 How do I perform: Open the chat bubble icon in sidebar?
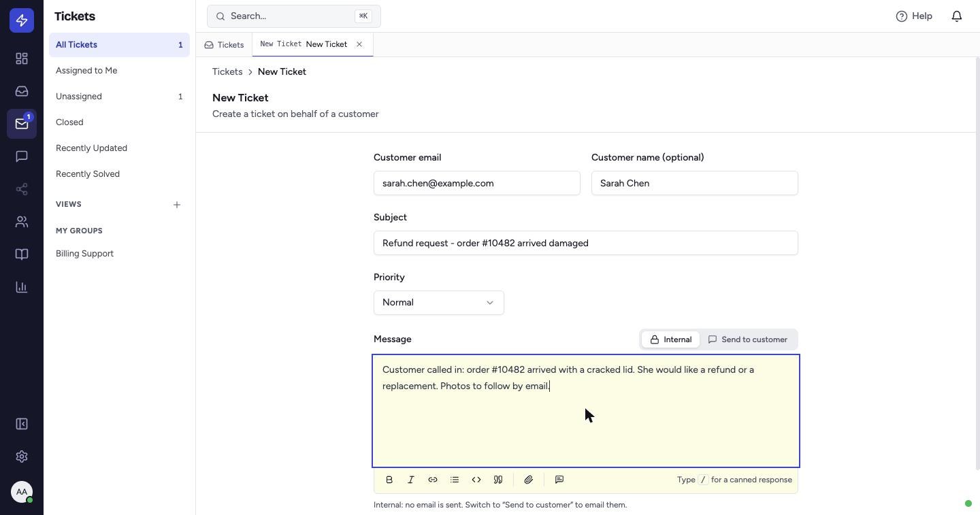pos(22,156)
